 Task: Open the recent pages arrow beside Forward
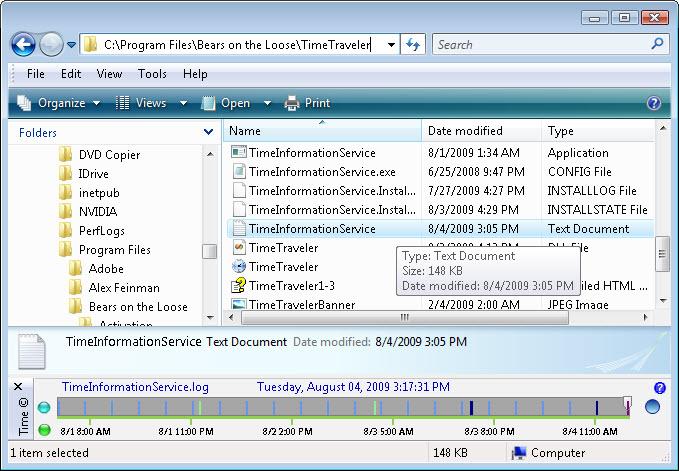point(71,45)
